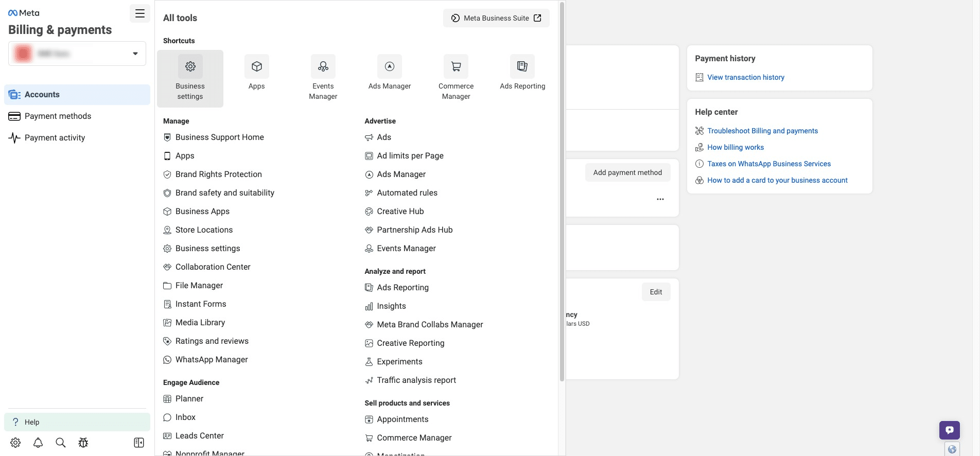Open Business Apps in Manage list

(196, 212)
